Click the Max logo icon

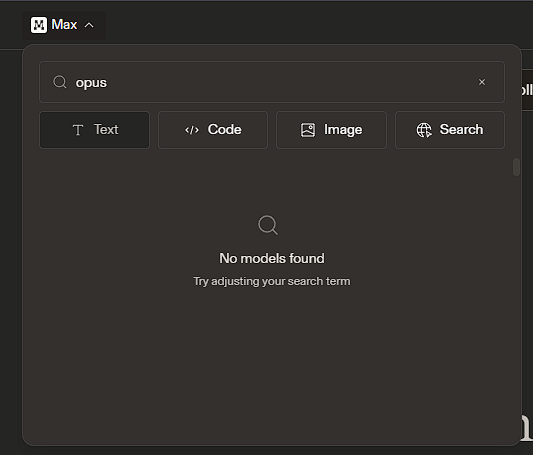pyautogui.click(x=39, y=25)
